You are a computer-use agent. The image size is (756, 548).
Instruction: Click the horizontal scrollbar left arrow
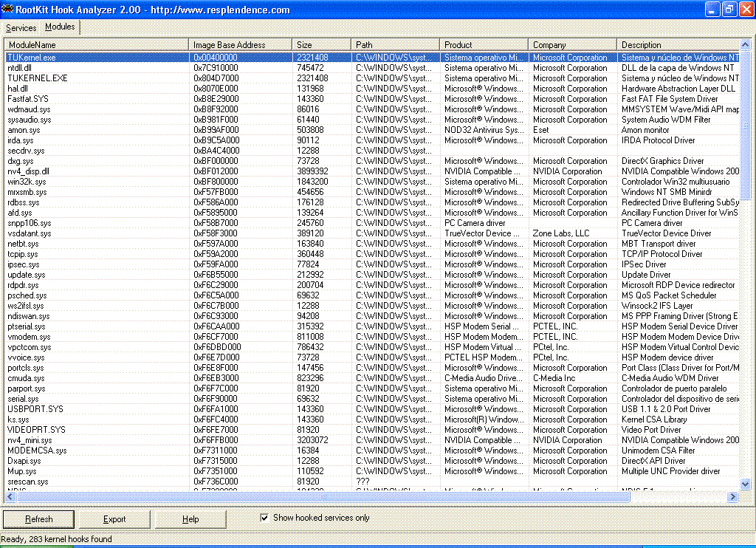(10, 496)
